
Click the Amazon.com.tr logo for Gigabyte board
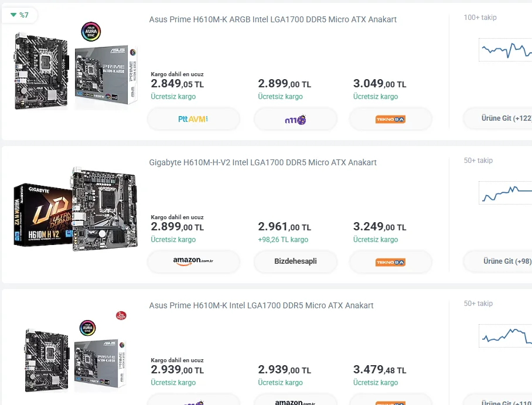pyautogui.click(x=193, y=261)
